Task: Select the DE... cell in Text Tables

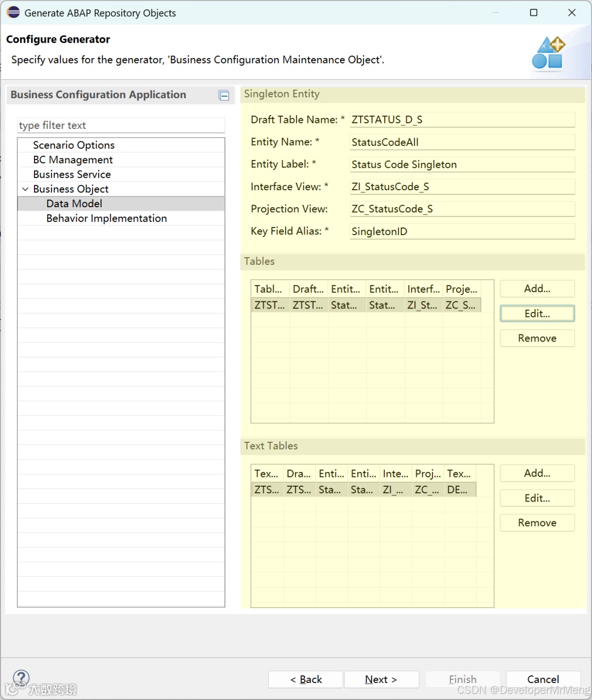Action: (460, 490)
